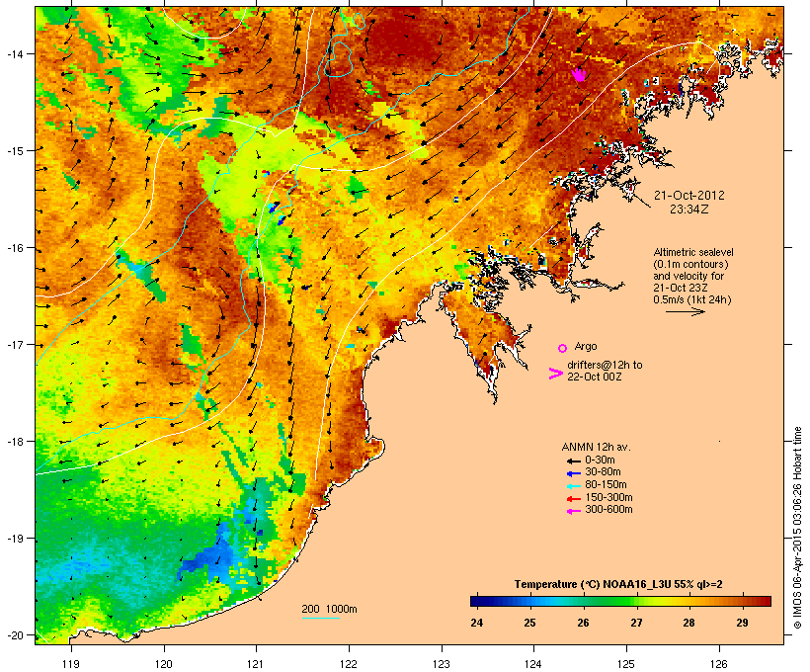The image size is (810, 672).
Task: Click the longitude label 125
Action: pyautogui.click(x=626, y=664)
